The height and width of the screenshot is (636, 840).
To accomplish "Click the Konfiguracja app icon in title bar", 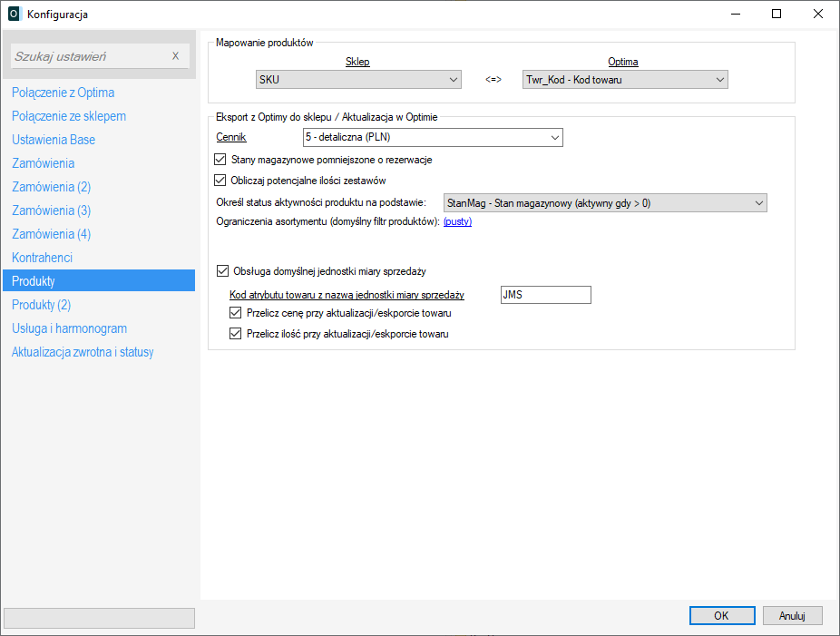I will (14, 14).
